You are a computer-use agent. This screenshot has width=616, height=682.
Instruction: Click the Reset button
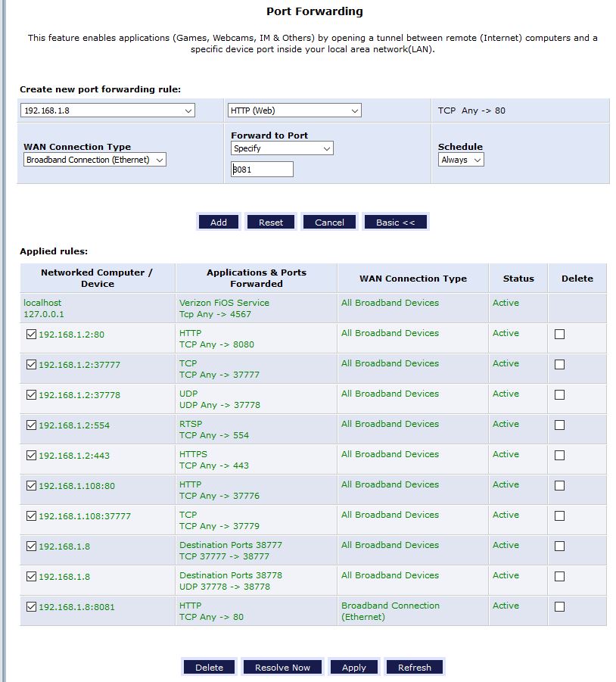(271, 223)
